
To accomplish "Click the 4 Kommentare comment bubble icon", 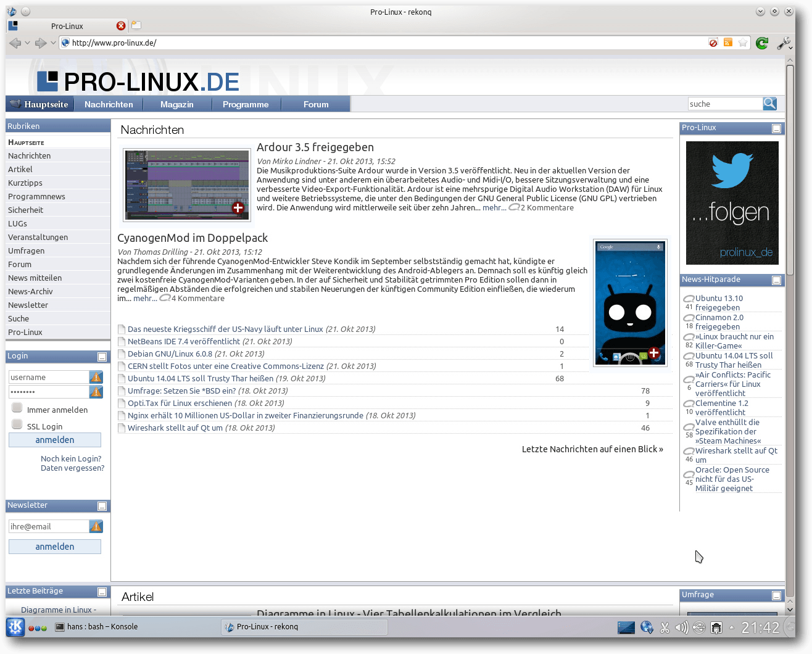I will tap(165, 298).
